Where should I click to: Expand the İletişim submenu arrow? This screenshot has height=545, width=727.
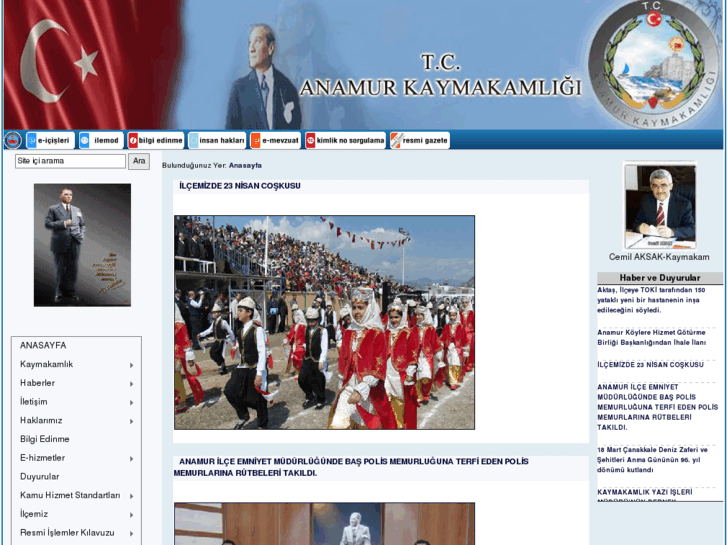click(132, 403)
